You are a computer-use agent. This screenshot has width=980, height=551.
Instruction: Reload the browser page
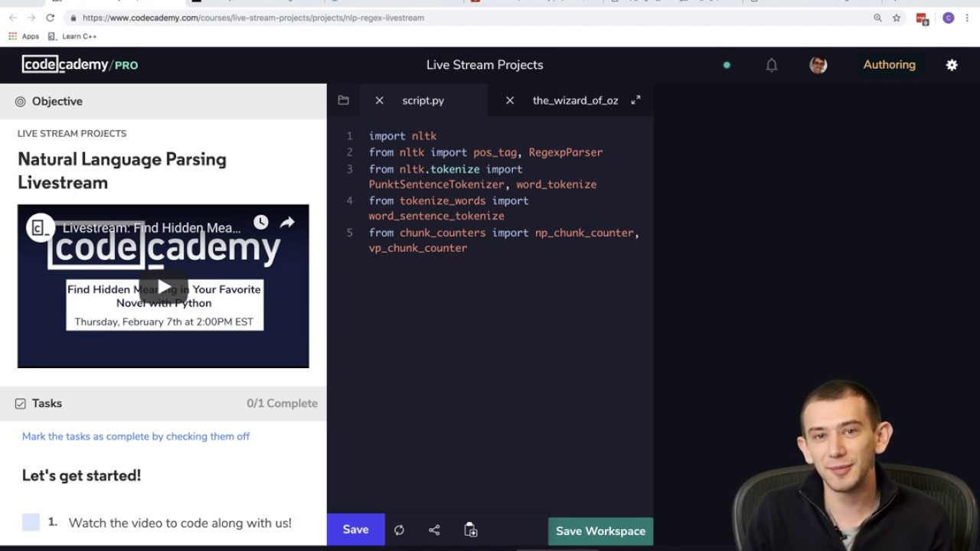click(x=51, y=18)
